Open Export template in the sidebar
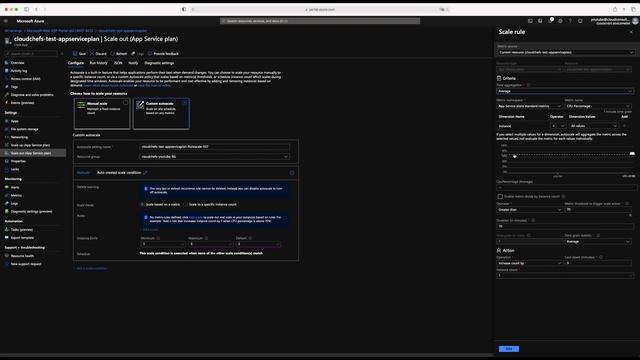Viewport: 640px width, 360px height. click(x=22, y=238)
